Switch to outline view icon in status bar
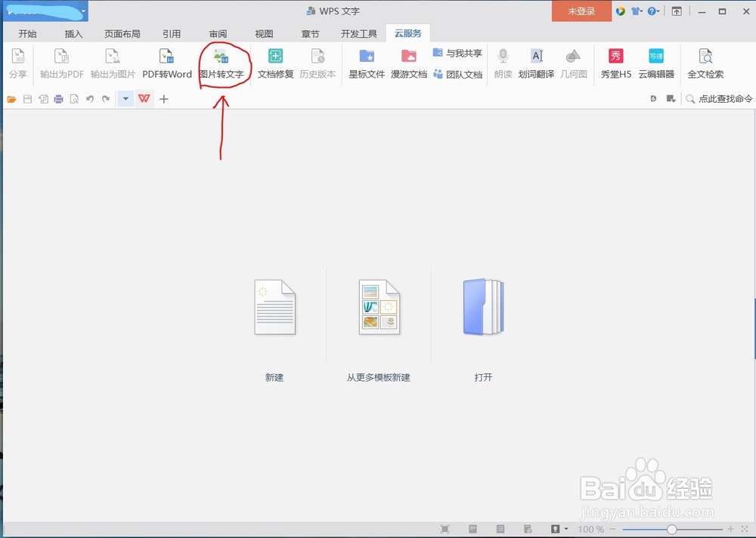The height and width of the screenshot is (538, 756). pos(500,529)
